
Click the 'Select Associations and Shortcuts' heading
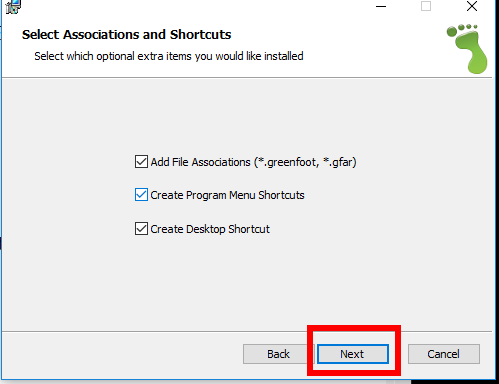tap(126, 35)
